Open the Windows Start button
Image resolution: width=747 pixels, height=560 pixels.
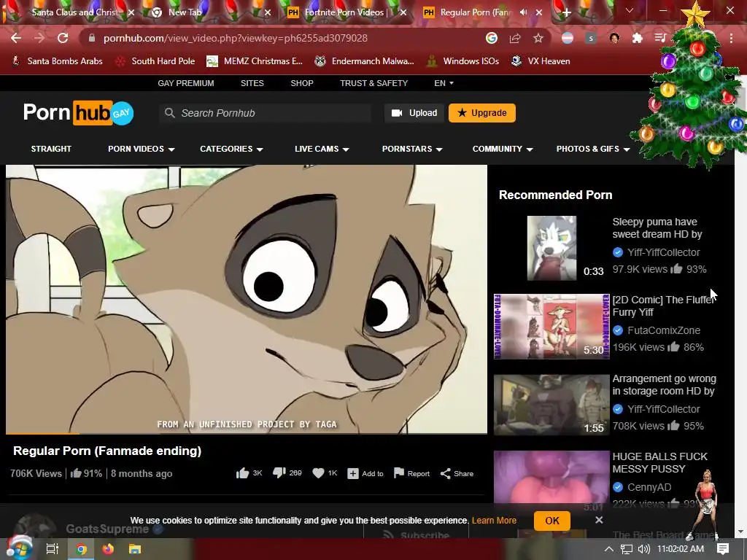[19, 548]
